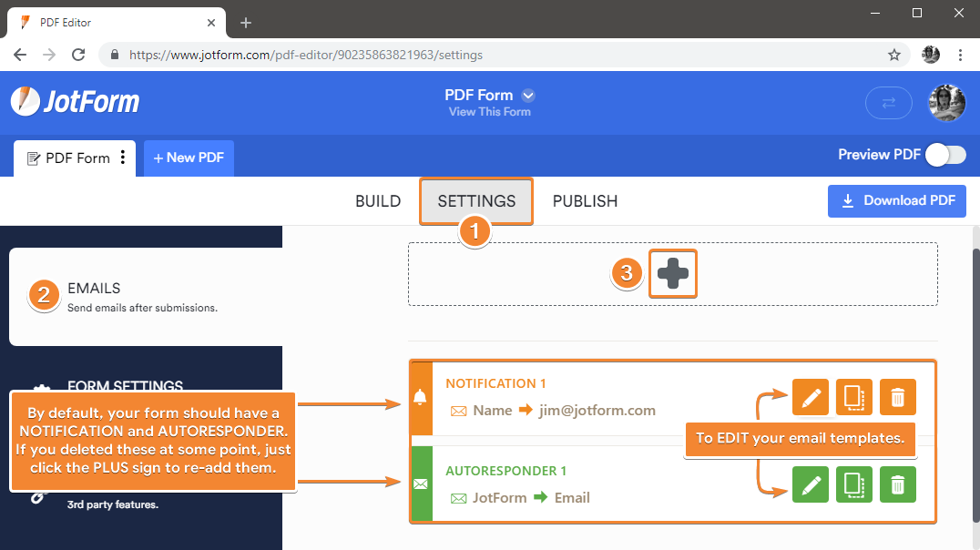The width and height of the screenshot is (980, 550).
Task: Duplicate Autoresponder 1 email
Action: pyautogui.click(x=853, y=484)
